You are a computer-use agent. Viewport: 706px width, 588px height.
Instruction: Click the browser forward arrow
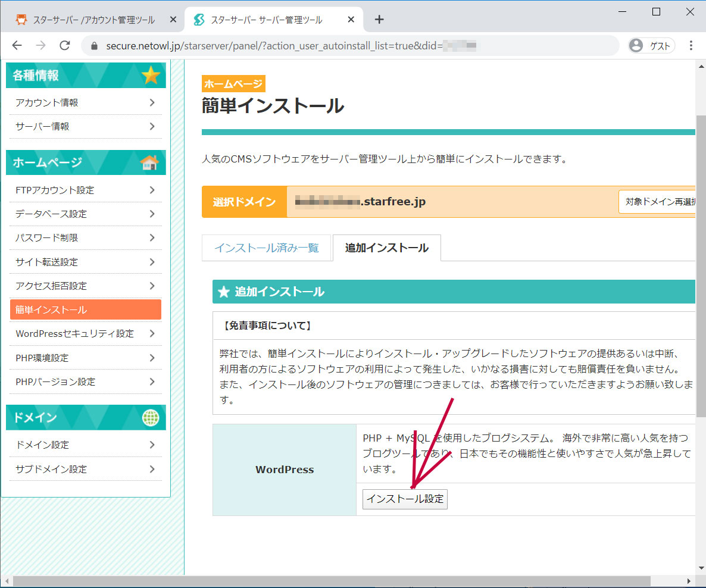coord(40,45)
